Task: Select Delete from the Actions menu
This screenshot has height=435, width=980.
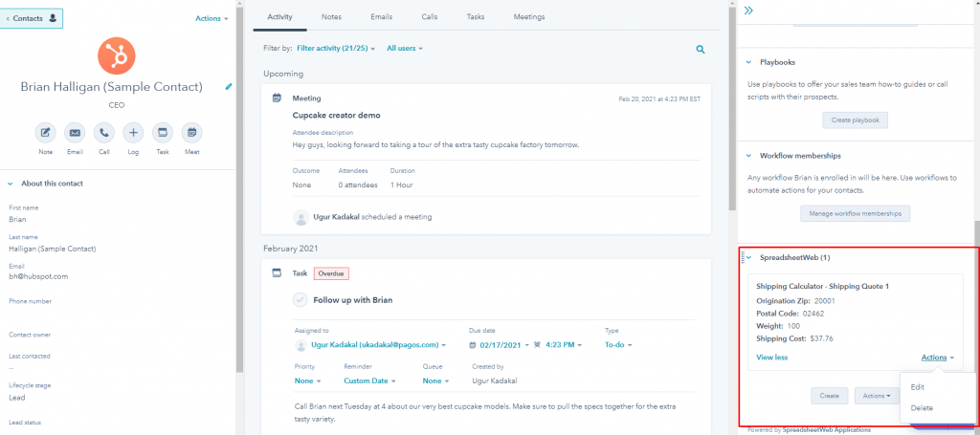Action: (922, 408)
